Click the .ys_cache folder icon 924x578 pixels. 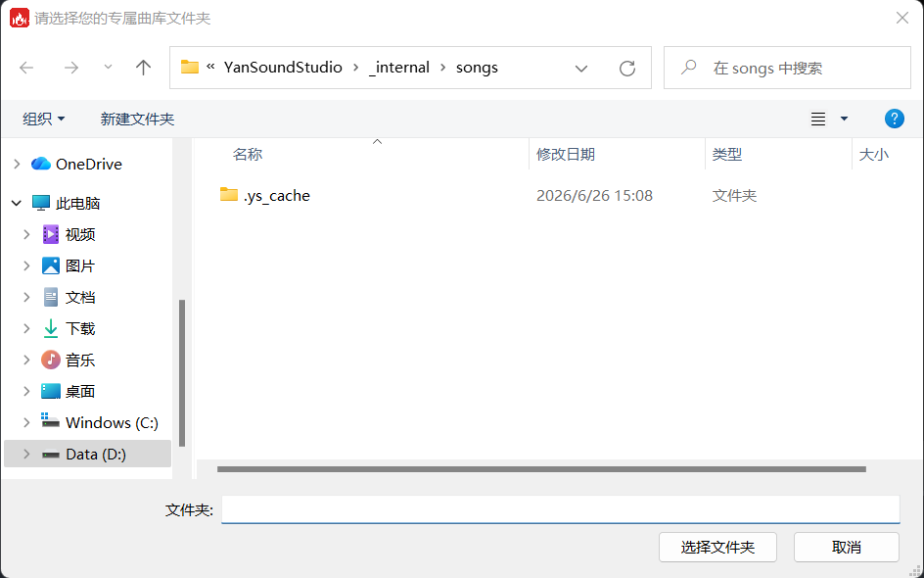click(x=229, y=194)
